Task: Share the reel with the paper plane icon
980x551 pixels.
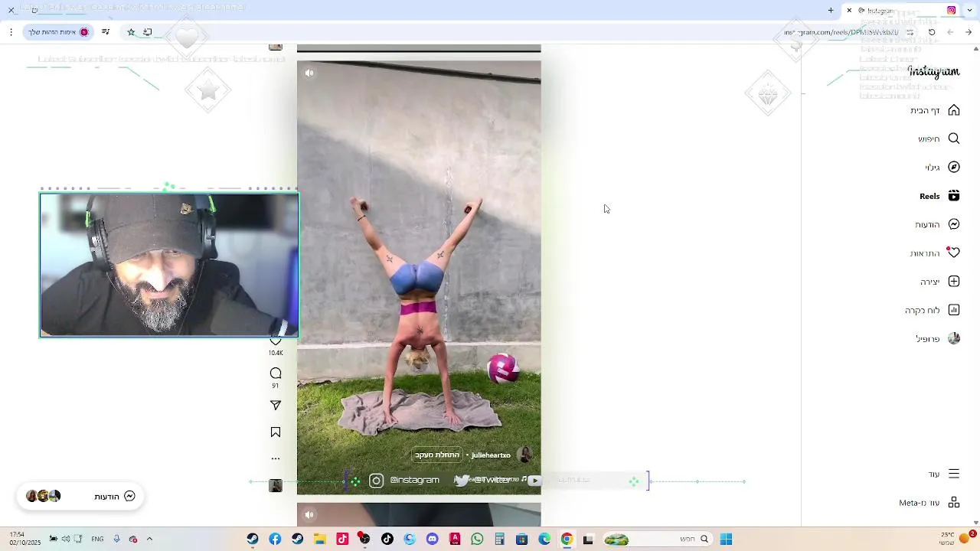Action: point(276,406)
